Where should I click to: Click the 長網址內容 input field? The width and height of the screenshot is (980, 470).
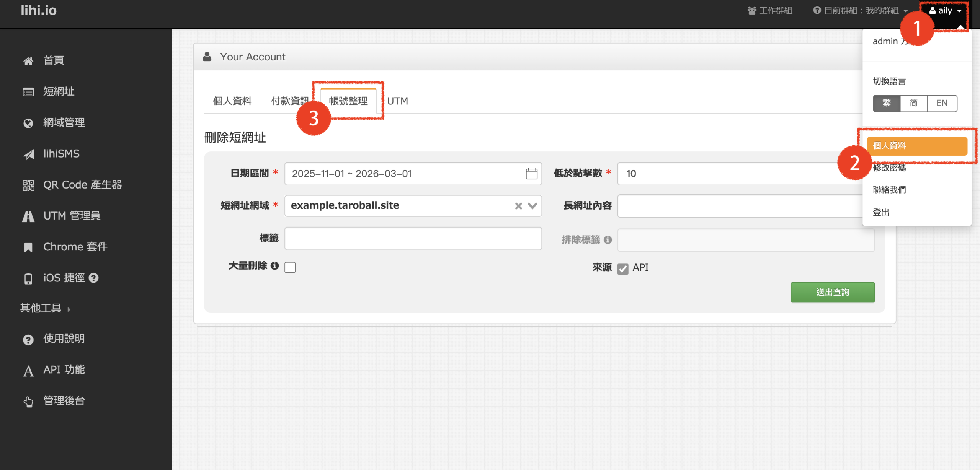point(739,206)
